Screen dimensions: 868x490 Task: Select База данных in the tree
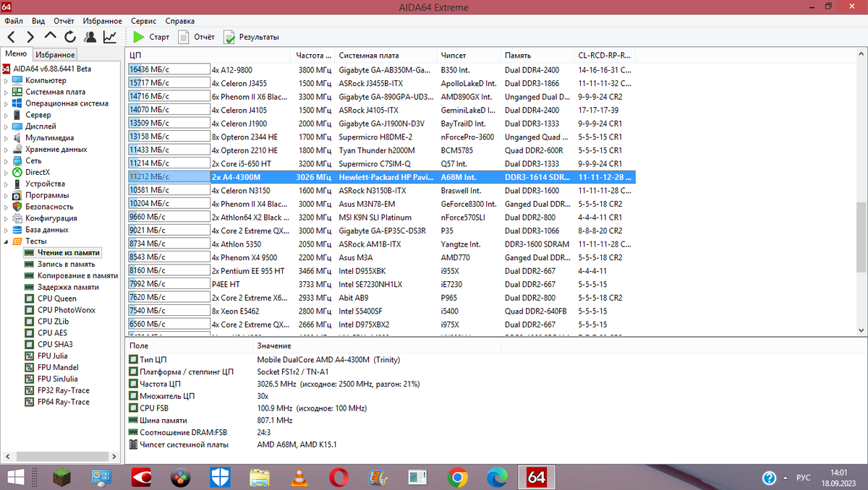point(47,230)
